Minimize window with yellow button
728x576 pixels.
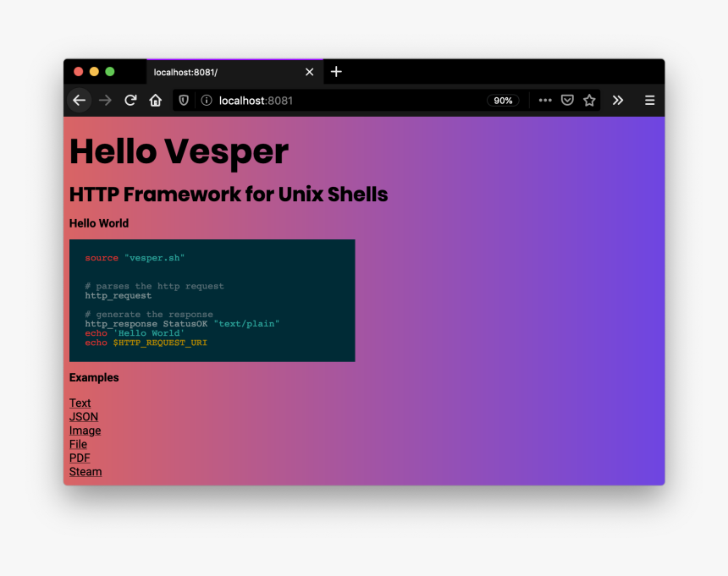tap(94, 71)
